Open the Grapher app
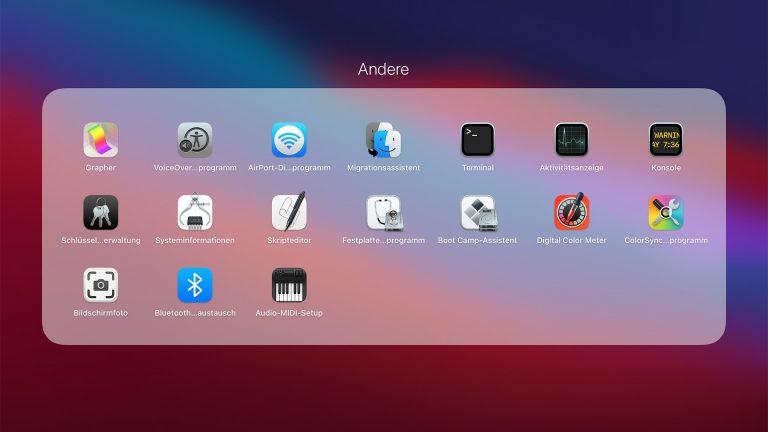 [100, 140]
